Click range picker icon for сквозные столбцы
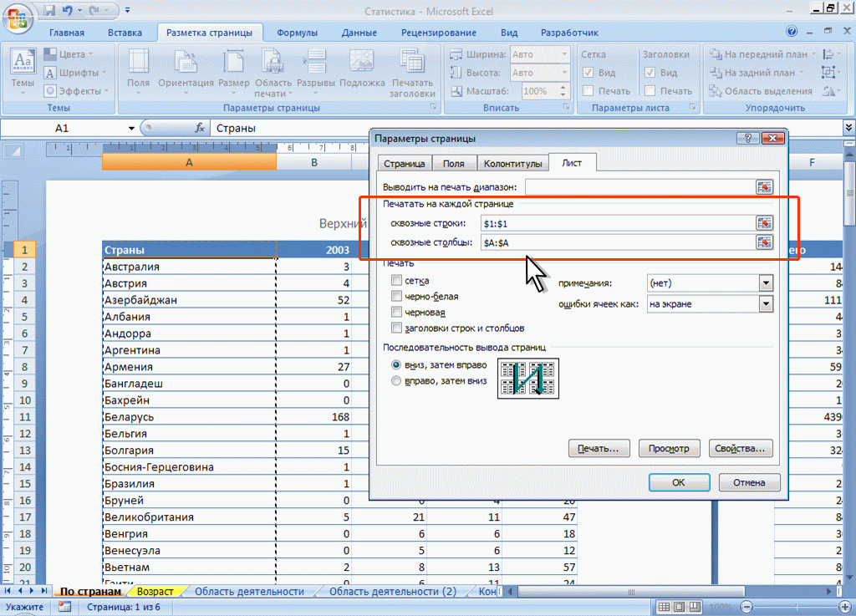Image resolution: width=856 pixels, height=616 pixels. (764, 242)
